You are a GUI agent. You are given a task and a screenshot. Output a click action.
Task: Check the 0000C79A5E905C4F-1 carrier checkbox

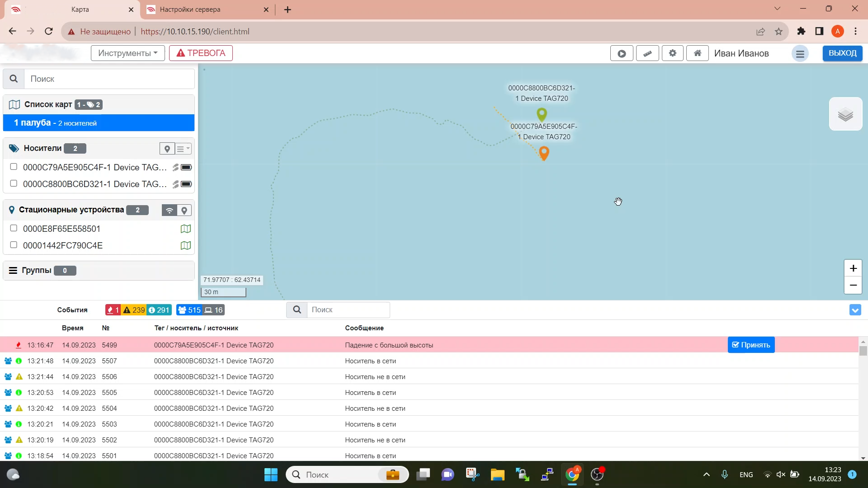click(x=14, y=167)
